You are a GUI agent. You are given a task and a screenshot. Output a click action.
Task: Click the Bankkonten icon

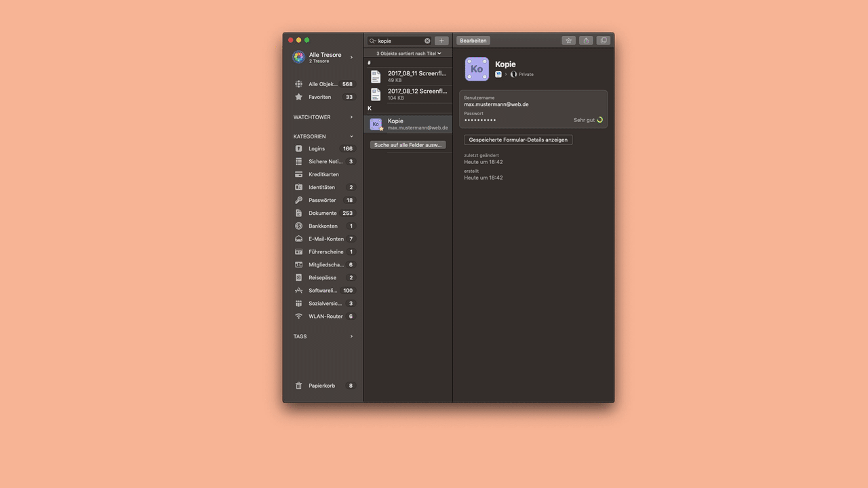[x=298, y=226]
